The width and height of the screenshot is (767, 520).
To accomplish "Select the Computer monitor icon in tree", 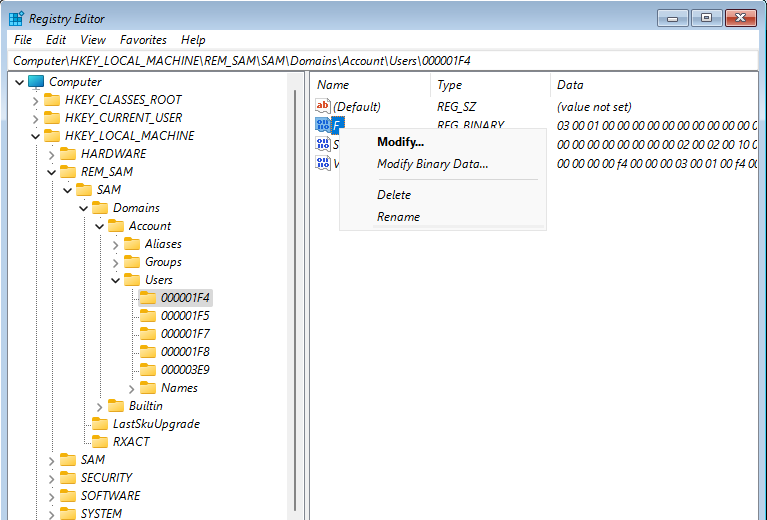I will click(x=36, y=82).
